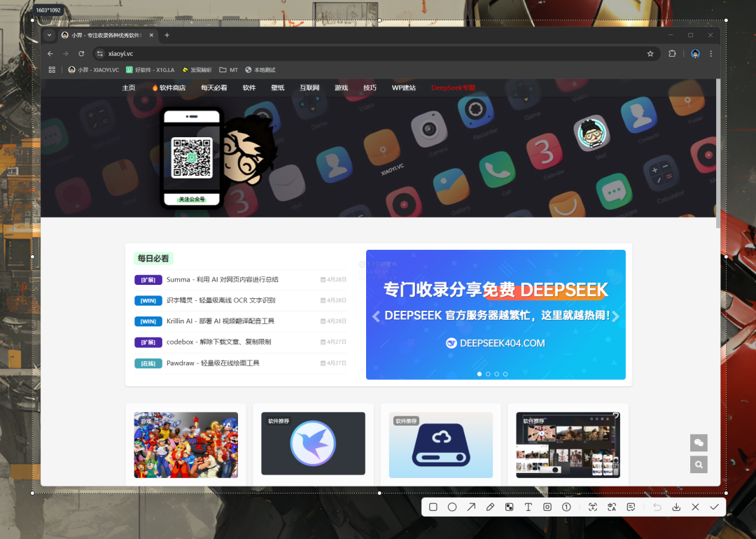Open the 好软件 - X1G.LA bookmark
This screenshot has width=756, height=539.
[x=150, y=70]
